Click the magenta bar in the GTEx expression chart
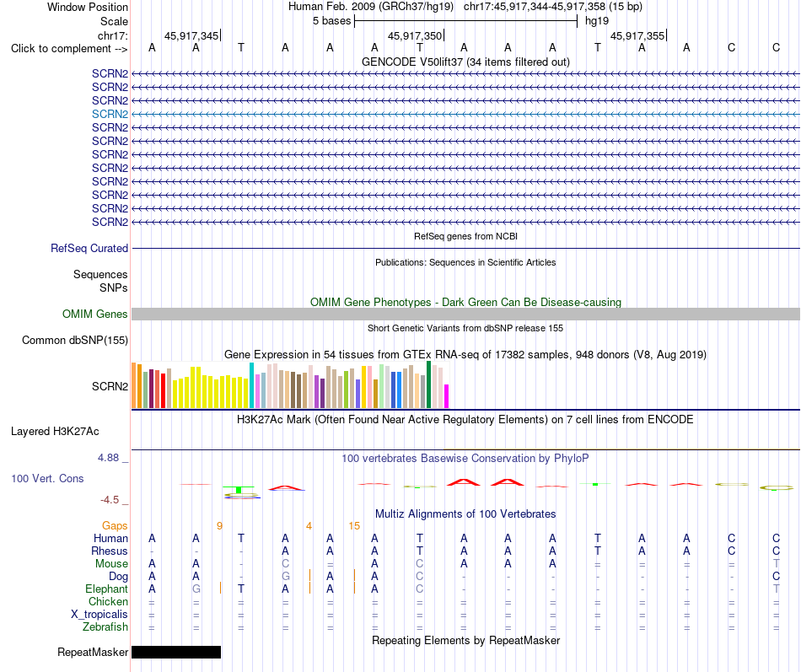The image size is (801, 672). 446,396
